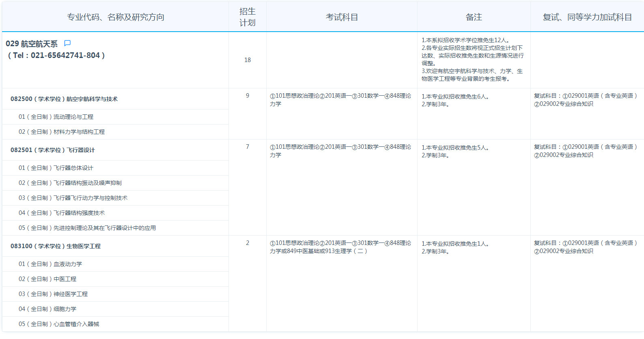The image size is (644, 339).
Task: Select direction 01 流动理论与工程
Action: click(56, 117)
